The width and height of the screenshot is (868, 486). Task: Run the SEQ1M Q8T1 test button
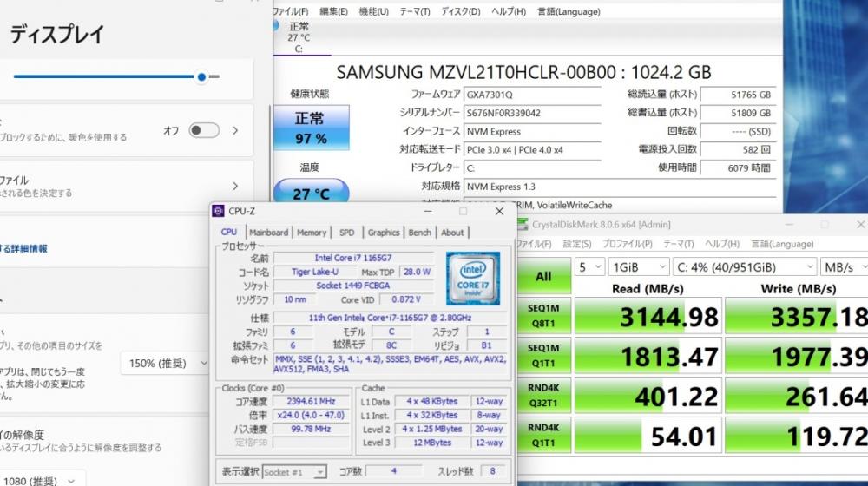click(x=543, y=316)
